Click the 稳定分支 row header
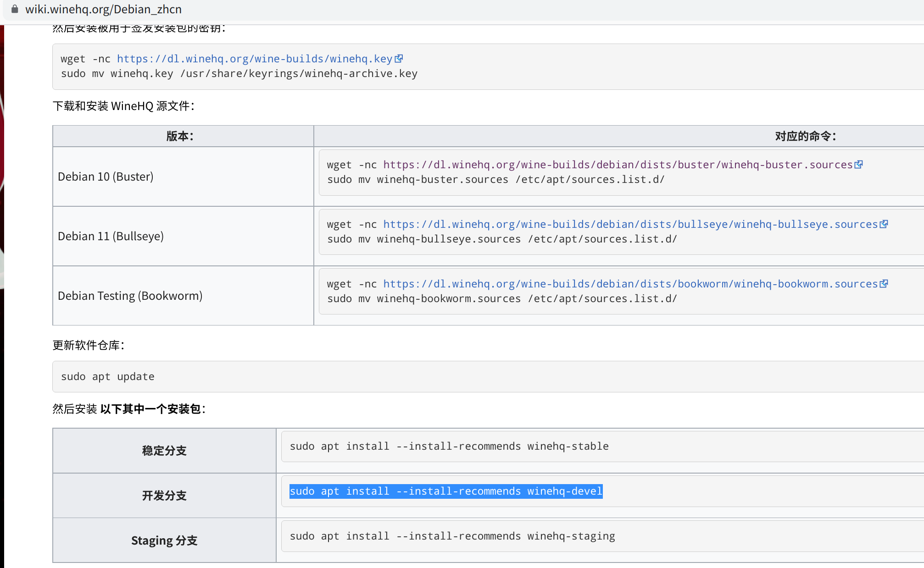This screenshot has height=568, width=924. [164, 451]
